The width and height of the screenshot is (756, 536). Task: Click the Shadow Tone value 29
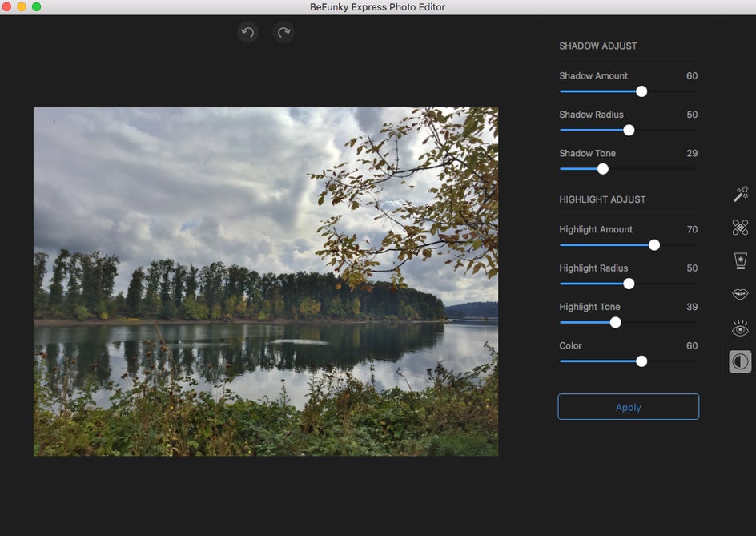(x=692, y=153)
